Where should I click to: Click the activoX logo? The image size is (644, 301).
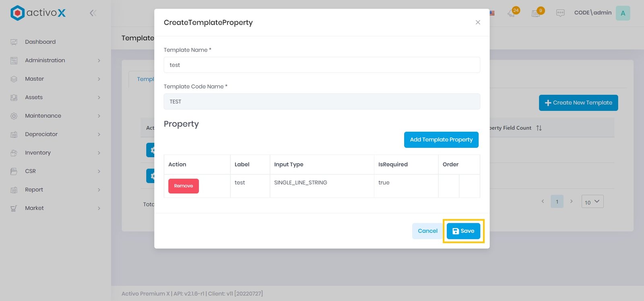coord(38,13)
